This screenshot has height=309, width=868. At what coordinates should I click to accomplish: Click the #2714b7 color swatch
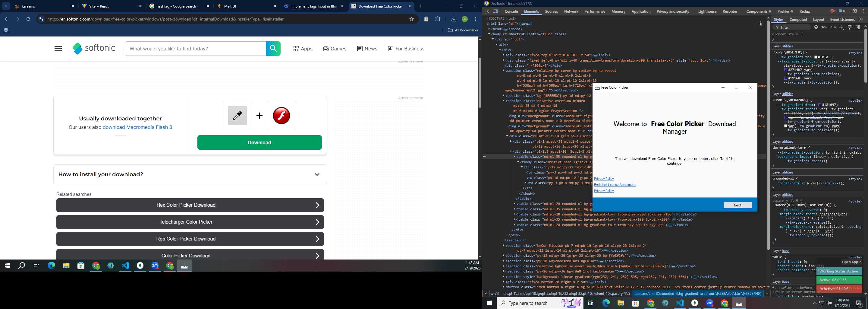[x=785, y=70]
